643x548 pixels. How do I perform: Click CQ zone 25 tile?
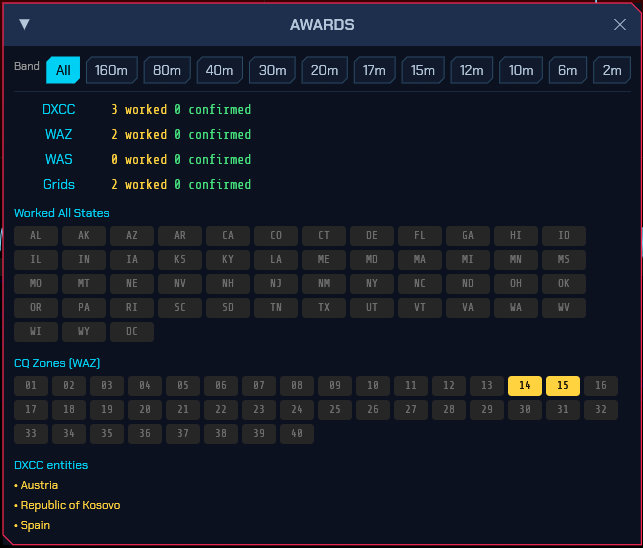335,409
